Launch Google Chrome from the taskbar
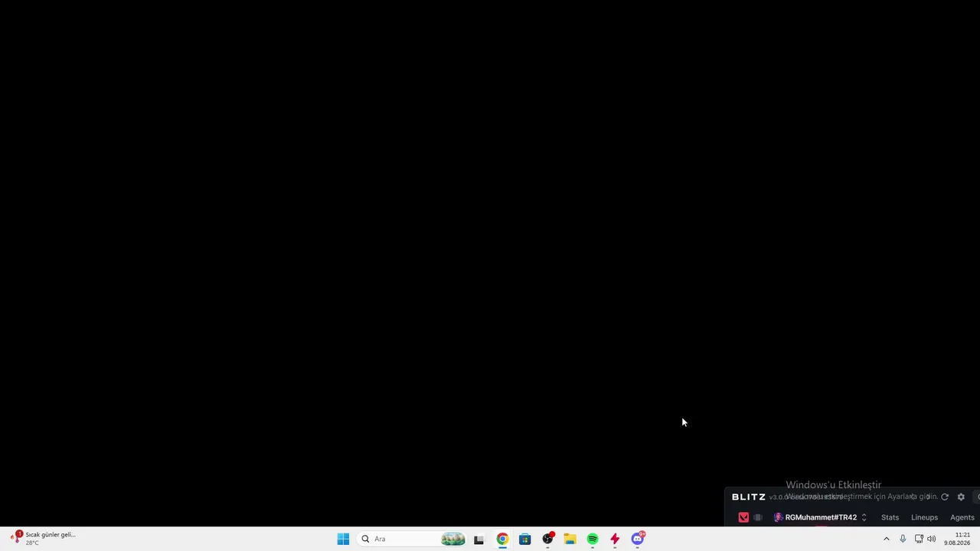The width and height of the screenshot is (980, 551). 502,539
